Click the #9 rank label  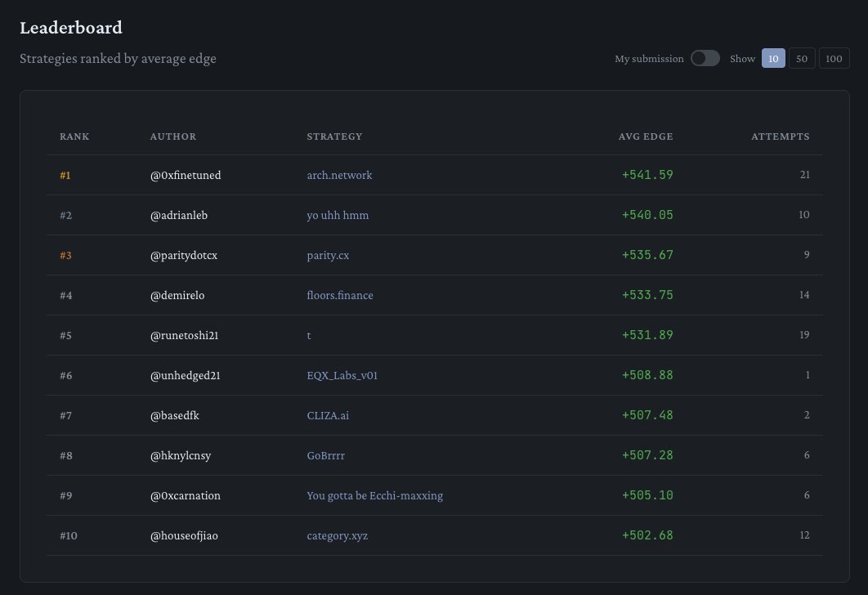click(66, 496)
